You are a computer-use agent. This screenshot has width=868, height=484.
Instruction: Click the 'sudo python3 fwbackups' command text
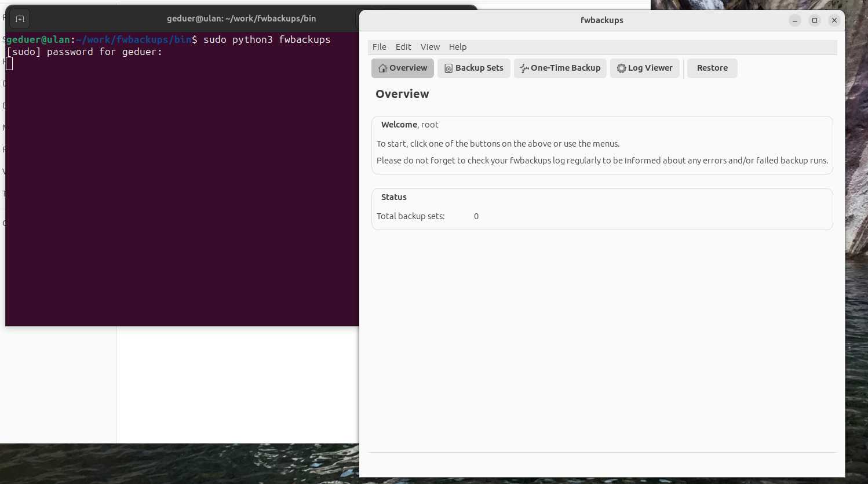[267, 39]
